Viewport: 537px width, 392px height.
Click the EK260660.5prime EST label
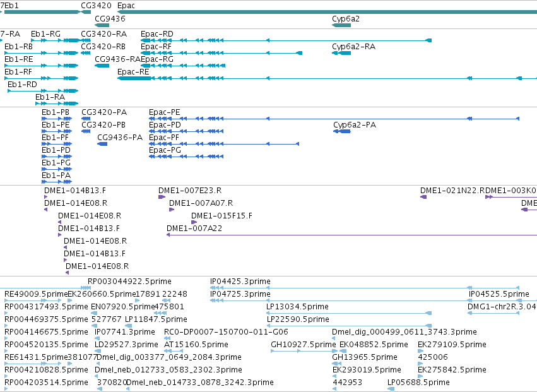click(102, 294)
